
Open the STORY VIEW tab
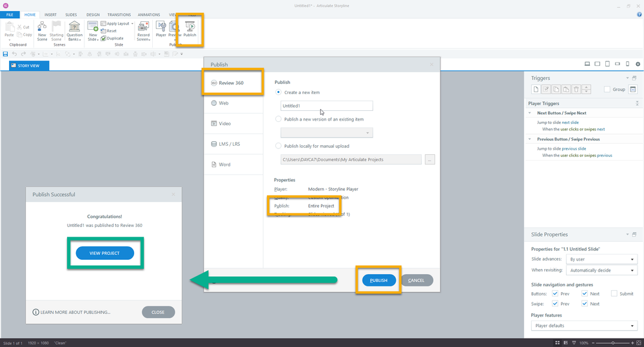tap(29, 65)
